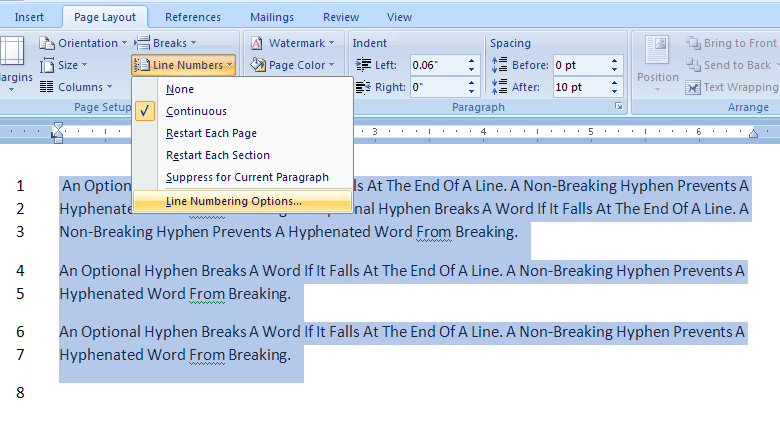The image size is (780, 431).
Task: Increase Spacing After value
Action: pos(614,83)
